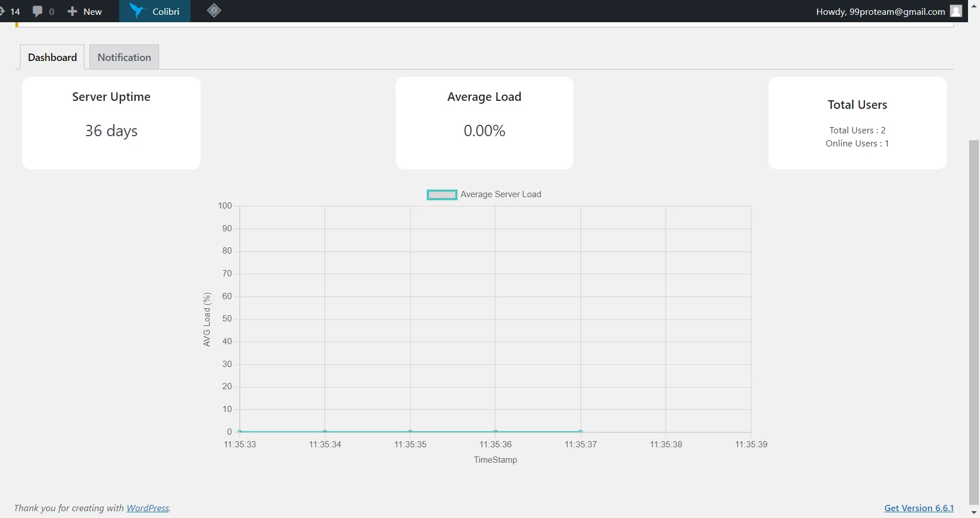The width and height of the screenshot is (980, 518).
Task: Switch to the Notification tab
Action: click(x=124, y=57)
